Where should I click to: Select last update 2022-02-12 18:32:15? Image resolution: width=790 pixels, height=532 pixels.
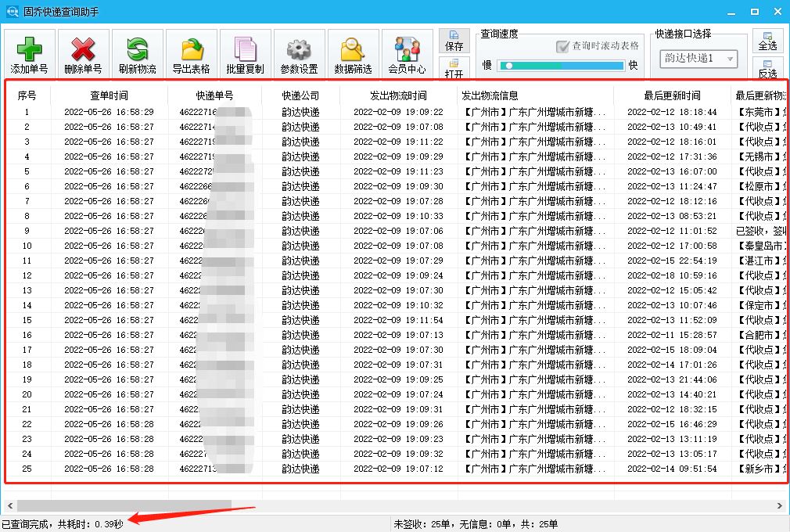(x=672, y=409)
